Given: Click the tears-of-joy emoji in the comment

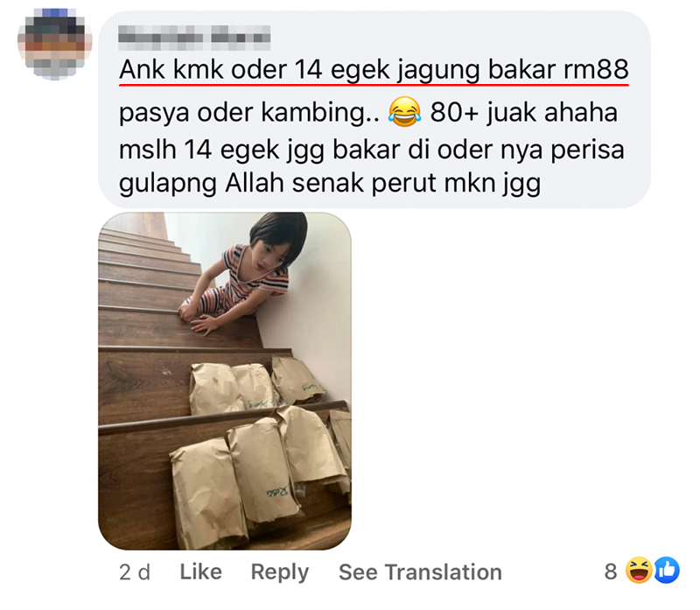Looking at the screenshot, I should [x=404, y=112].
